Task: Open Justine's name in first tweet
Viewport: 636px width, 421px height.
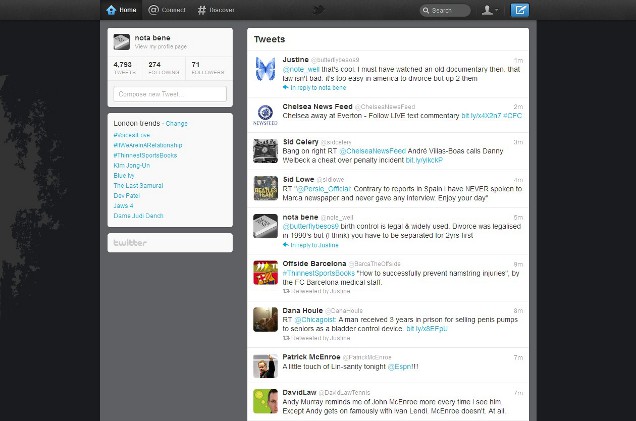Action: (x=295, y=60)
